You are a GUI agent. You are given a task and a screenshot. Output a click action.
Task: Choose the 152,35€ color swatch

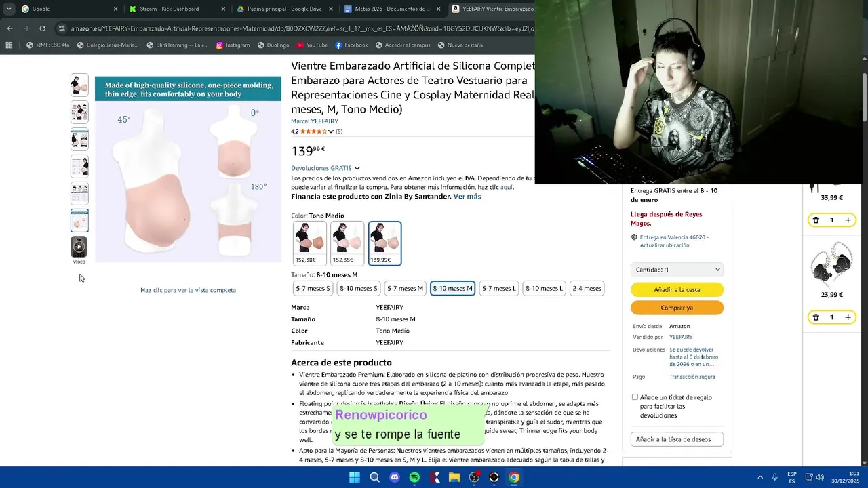(x=347, y=243)
